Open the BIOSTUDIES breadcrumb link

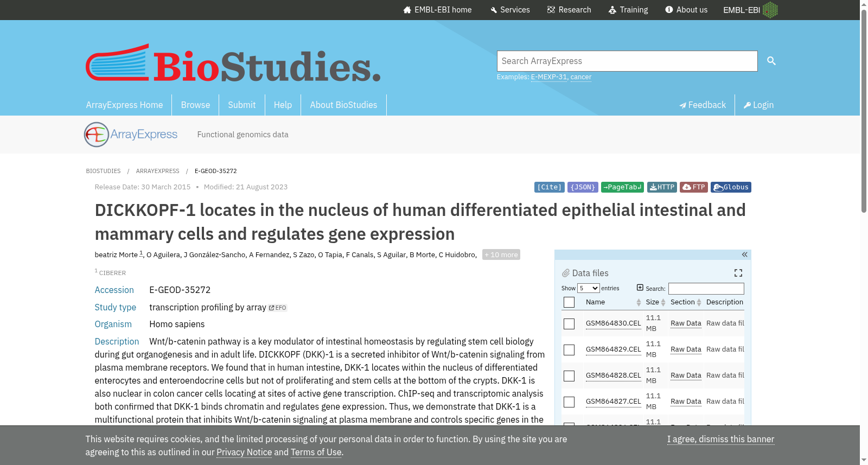(103, 171)
